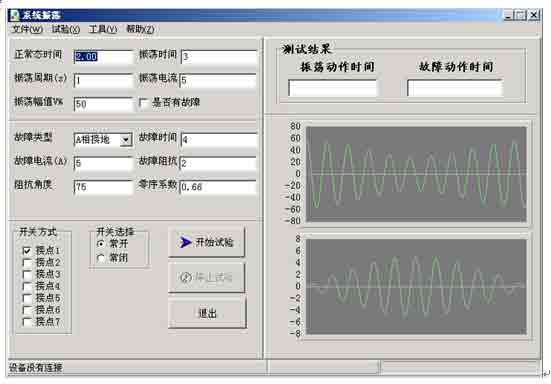551x384 pixels.
Task: Open the 文件(W) menu
Action: tap(27, 29)
